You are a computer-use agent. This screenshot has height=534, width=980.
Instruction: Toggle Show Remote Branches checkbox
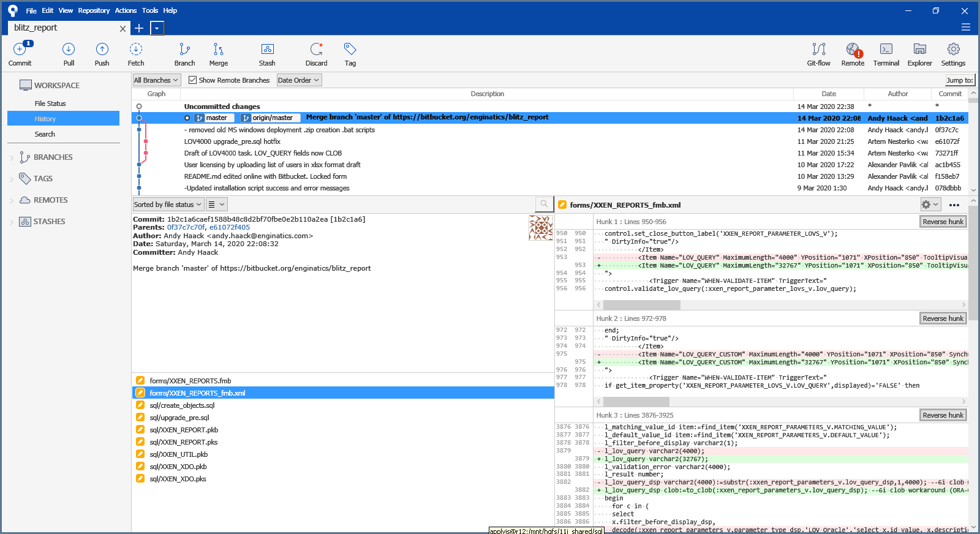click(x=192, y=80)
